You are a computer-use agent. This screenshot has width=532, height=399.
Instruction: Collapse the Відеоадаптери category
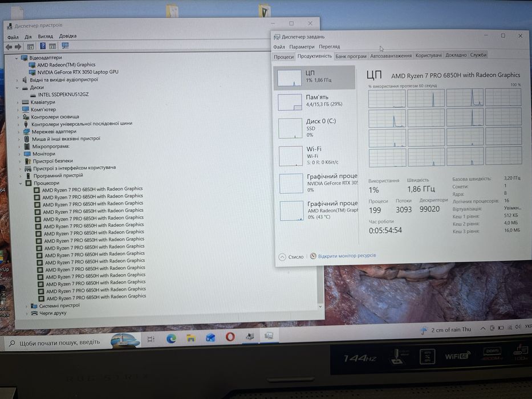pyautogui.click(x=16, y=58)
